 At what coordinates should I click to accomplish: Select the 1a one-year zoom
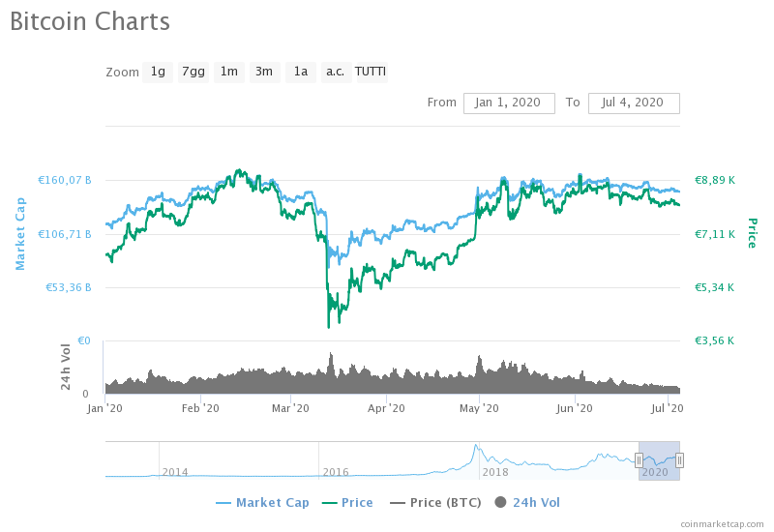point(301,72)
